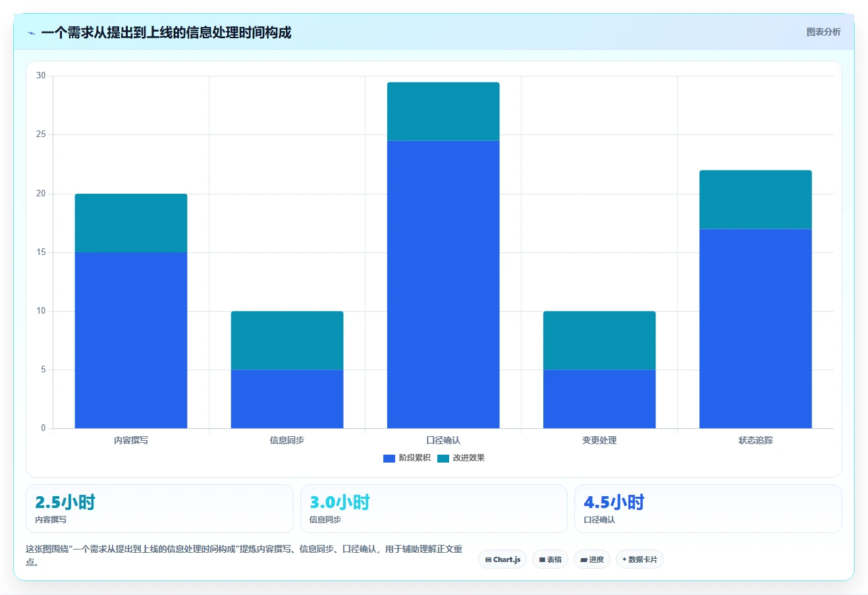Screen dimensions: 868x595
Task: Click the y-axis value 15
Action: (41, 252)
